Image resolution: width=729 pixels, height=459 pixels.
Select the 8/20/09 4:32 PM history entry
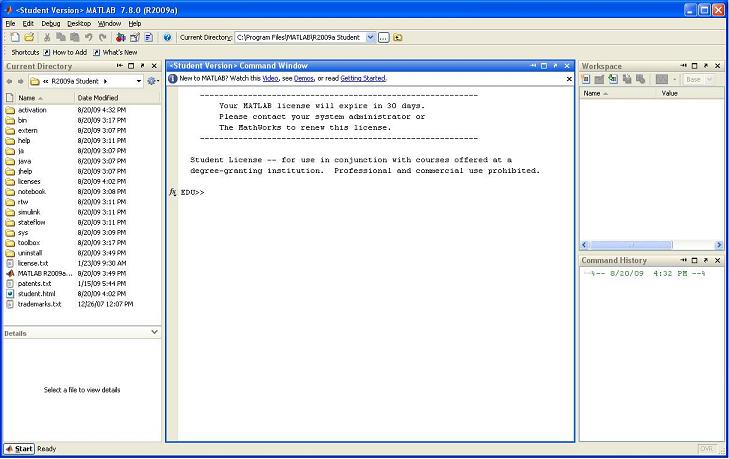pos(645,273)
